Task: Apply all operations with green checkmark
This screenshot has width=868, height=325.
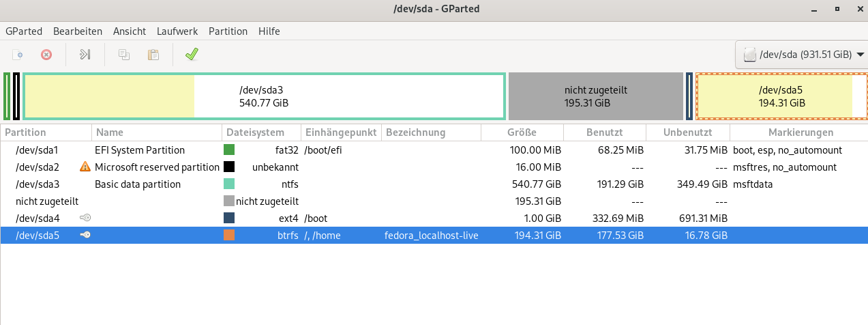Action: point(192,54)
